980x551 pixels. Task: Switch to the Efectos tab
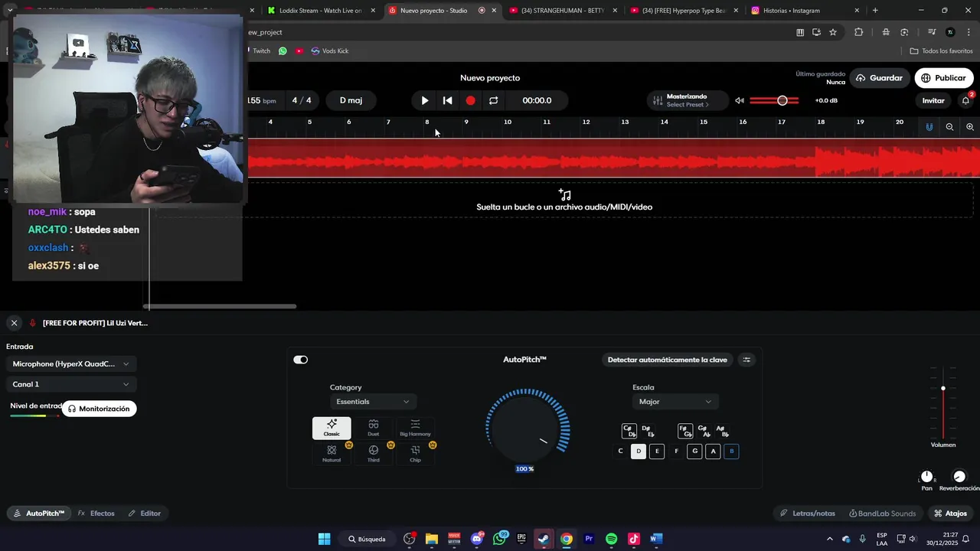click(96, 514)
